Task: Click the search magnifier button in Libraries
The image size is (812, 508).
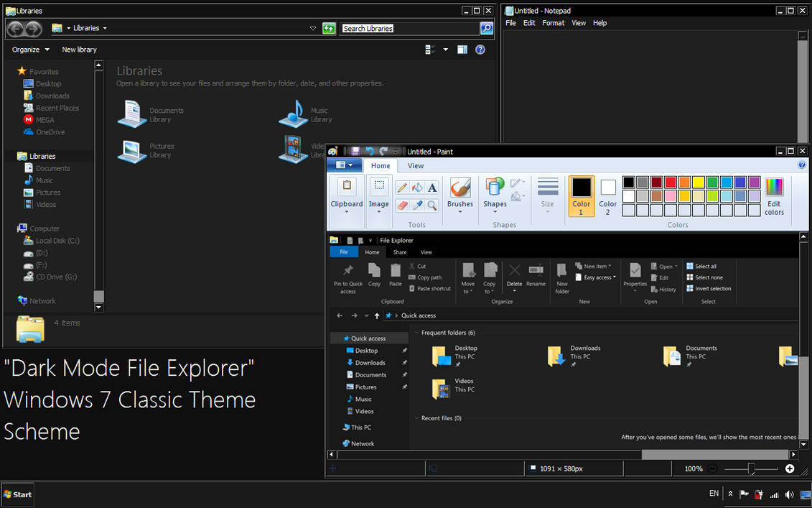Action: pyautogui.click(x=486, y=29)
